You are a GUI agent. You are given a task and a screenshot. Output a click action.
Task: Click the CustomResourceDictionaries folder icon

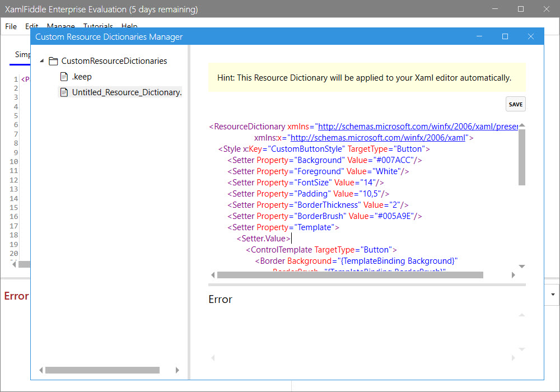pos(53,61)
